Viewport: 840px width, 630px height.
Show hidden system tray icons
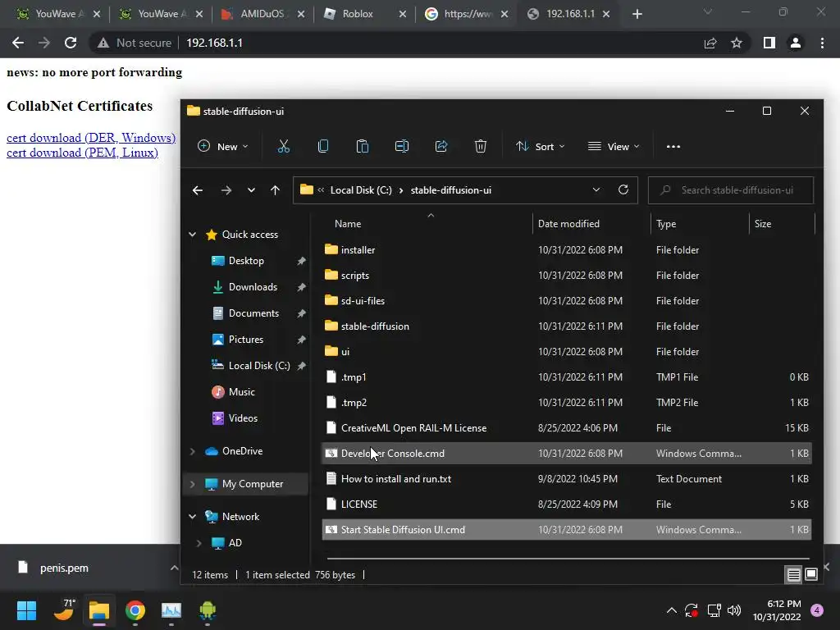pos(671,610)
